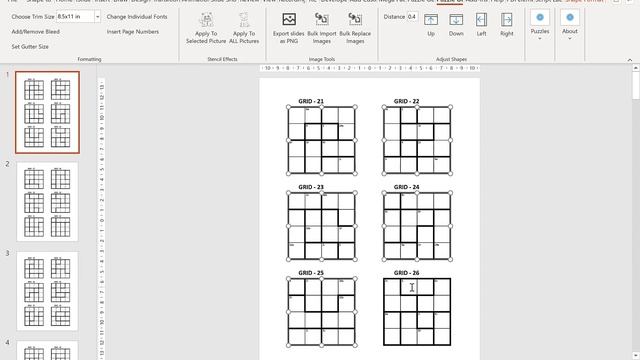Select the puzzle grid under GRID - 25
Viewport: 640px width, 360px height.
tap(322, 312)
